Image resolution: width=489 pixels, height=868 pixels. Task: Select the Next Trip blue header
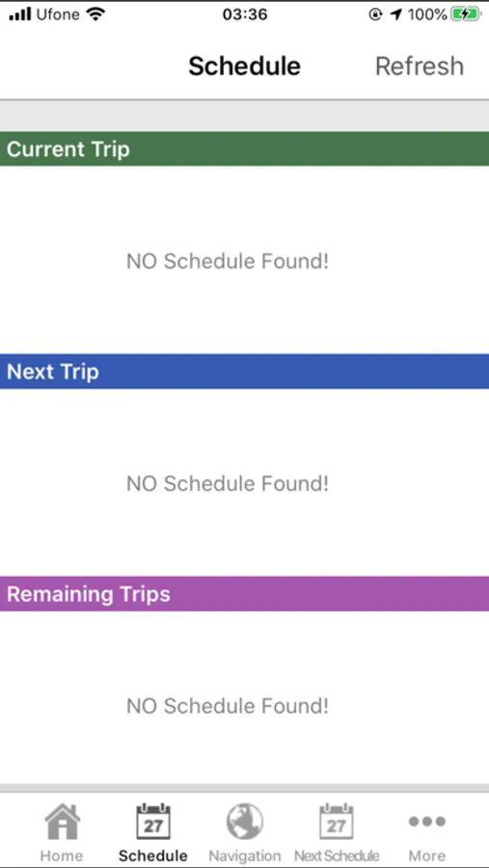pyautogui.click(x=244, y=371)
